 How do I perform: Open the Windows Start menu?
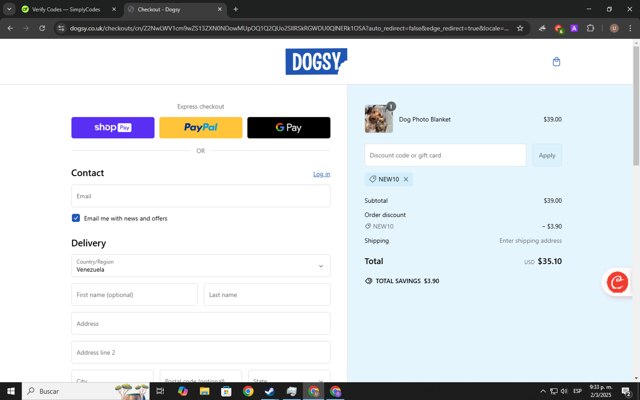11,391
